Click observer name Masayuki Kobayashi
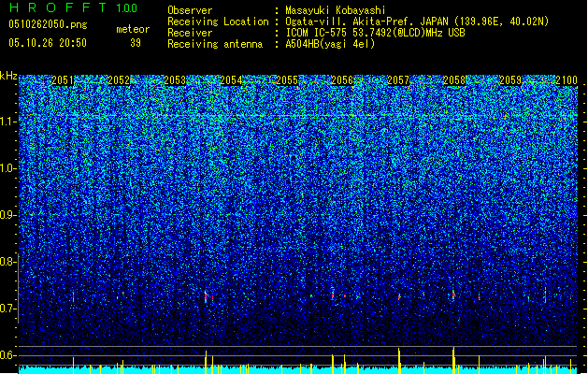This screenshot has width=588, height=374. (x=336, y=10)
